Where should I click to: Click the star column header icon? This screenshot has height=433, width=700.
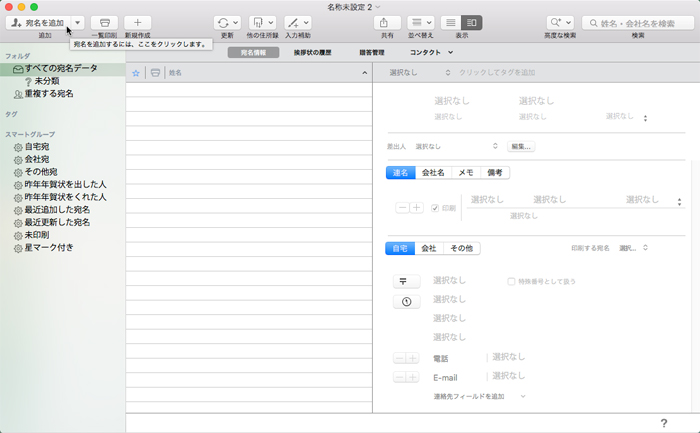coord(136,73)
